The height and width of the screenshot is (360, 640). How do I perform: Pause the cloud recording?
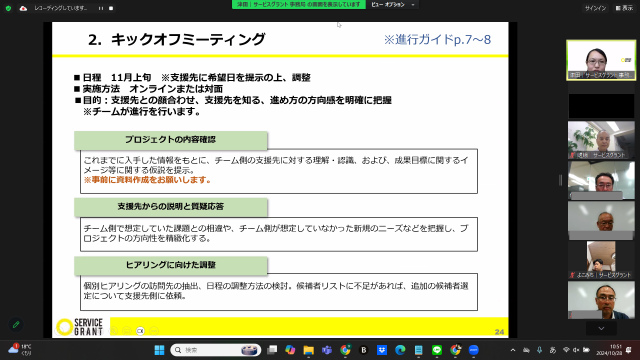coord(100,8)
